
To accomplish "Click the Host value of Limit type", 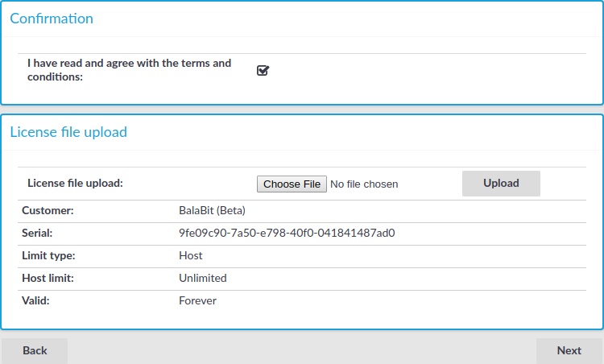I will coord(191,256).
